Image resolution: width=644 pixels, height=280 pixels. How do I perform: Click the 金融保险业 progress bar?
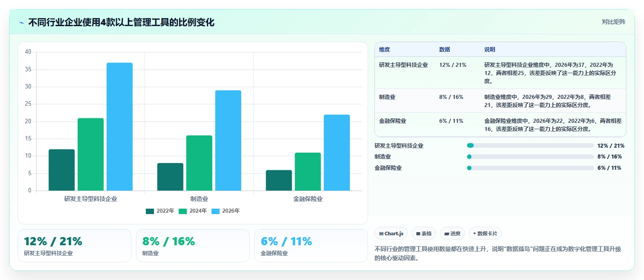[x=530, y=168]
